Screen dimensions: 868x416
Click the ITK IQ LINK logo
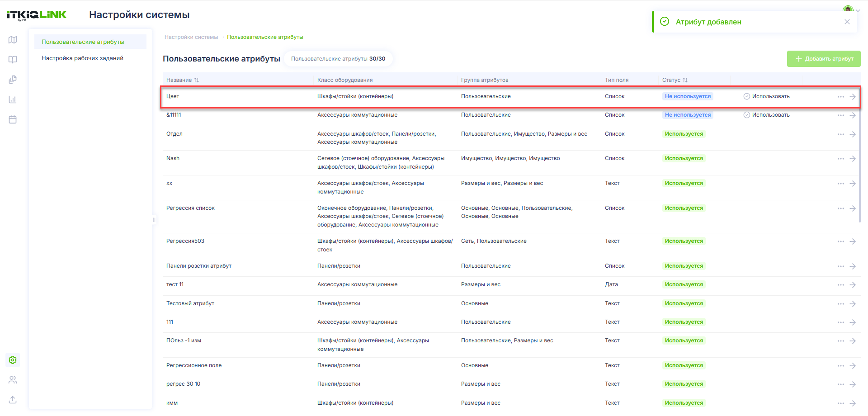tap(37, 15)
